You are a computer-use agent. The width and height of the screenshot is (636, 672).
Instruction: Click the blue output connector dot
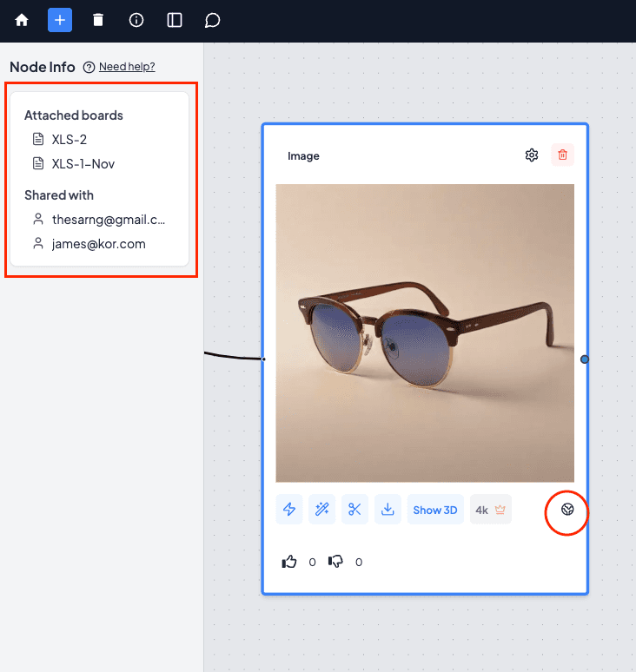[x=585, y=359]
